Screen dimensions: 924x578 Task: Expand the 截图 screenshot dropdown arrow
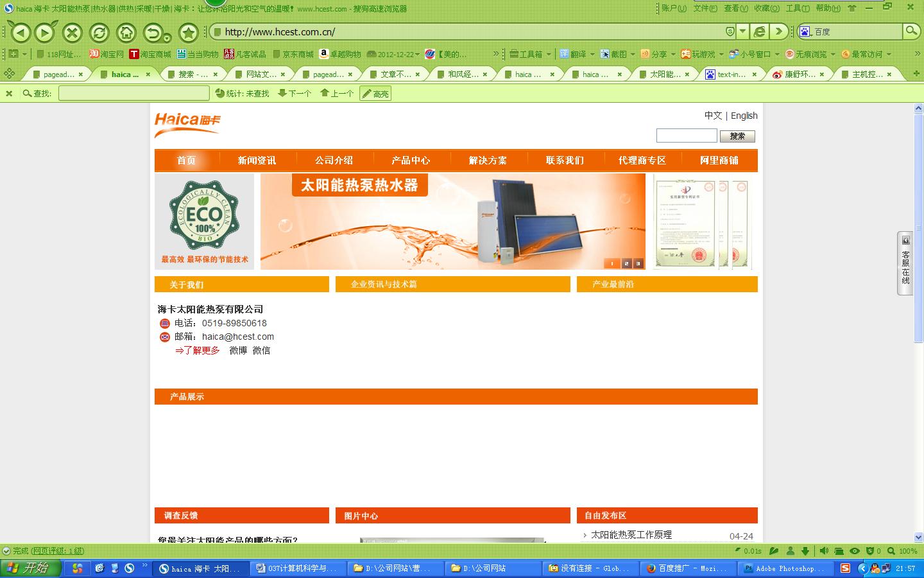(633, 54)
